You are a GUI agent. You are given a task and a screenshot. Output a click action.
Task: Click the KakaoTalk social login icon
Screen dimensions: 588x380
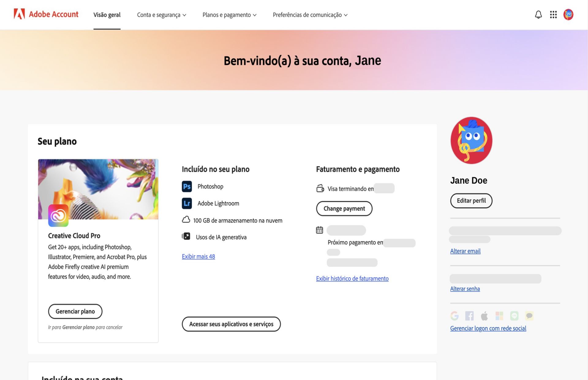[x=529, y=316]
